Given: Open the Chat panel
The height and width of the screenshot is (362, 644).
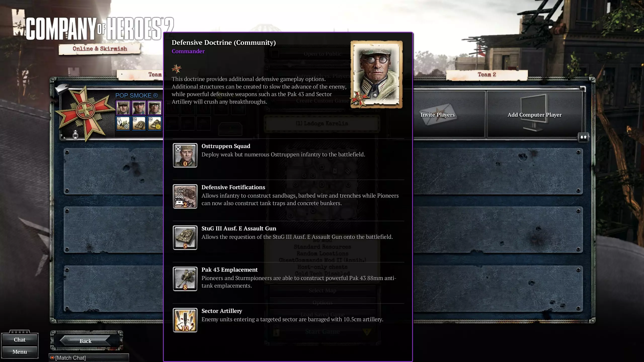Looking at the screenshot, I should coord(20,340).
